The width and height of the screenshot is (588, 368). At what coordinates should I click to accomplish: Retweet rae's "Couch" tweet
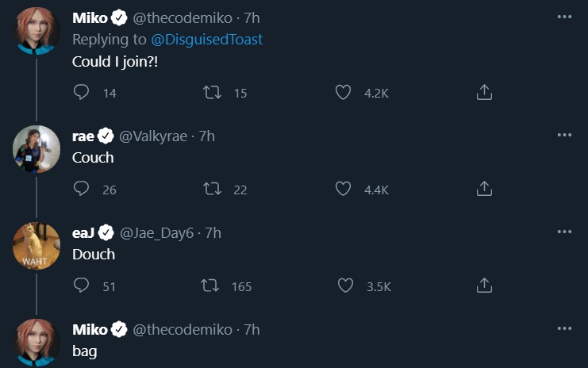coord(213,190)
